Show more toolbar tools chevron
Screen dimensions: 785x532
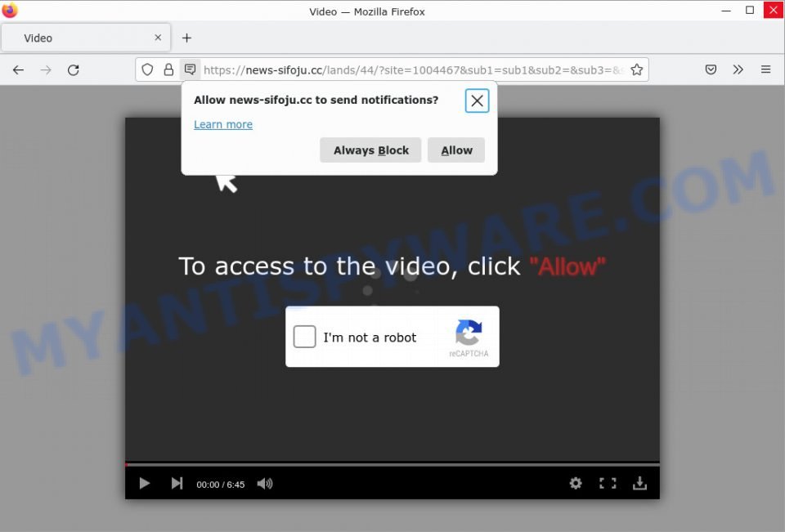738,69
